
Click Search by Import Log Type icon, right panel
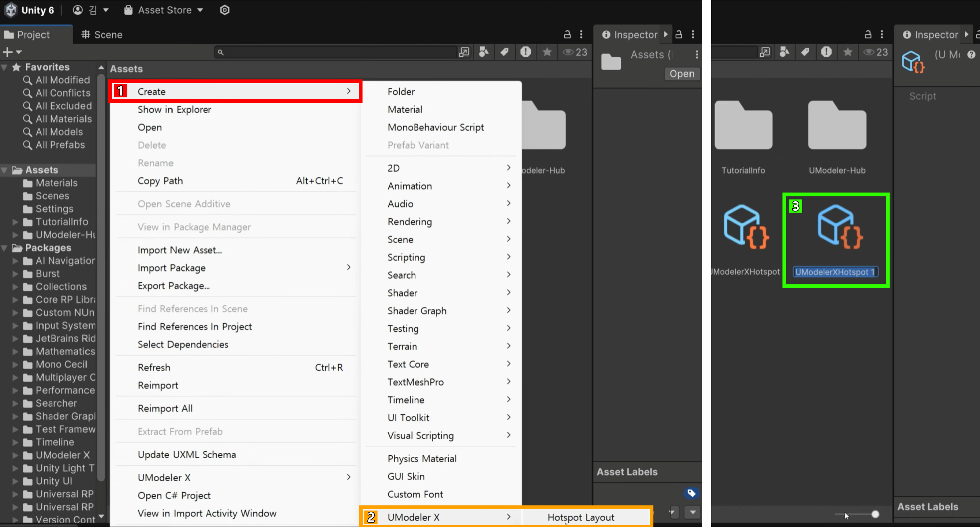pos(826,52)
